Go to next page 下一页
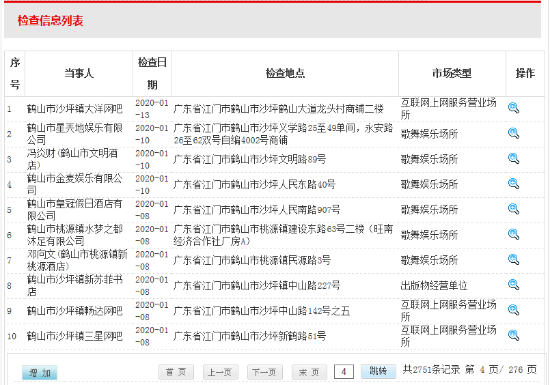The height and width of the screenshot is (385, 550). pos(265,372)
